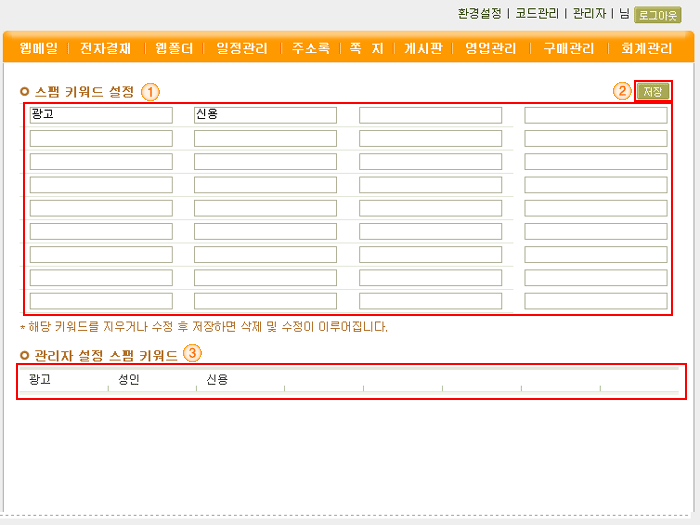
Task: Select 구매관리 purchasing menu
Action: pyautogui.click(x=568, y=48)
